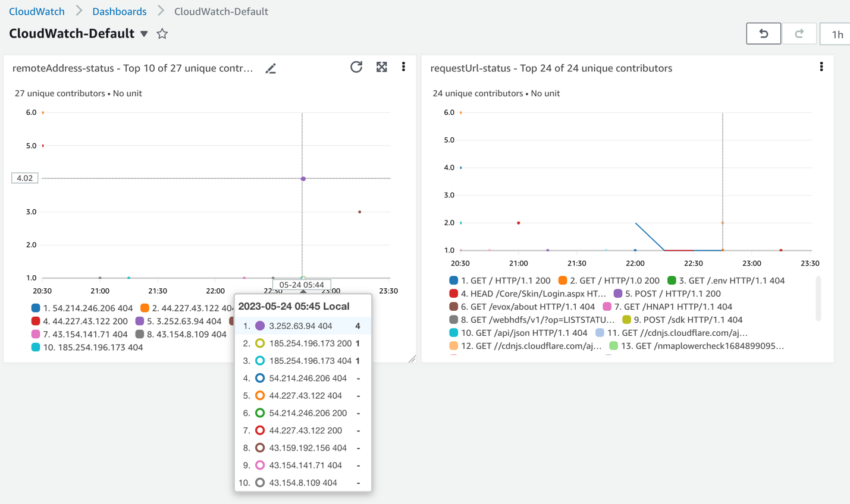Click CloudWatch-Default in the breadcrumb trail
Screen dimensions: 850x504
pos(221,11)
